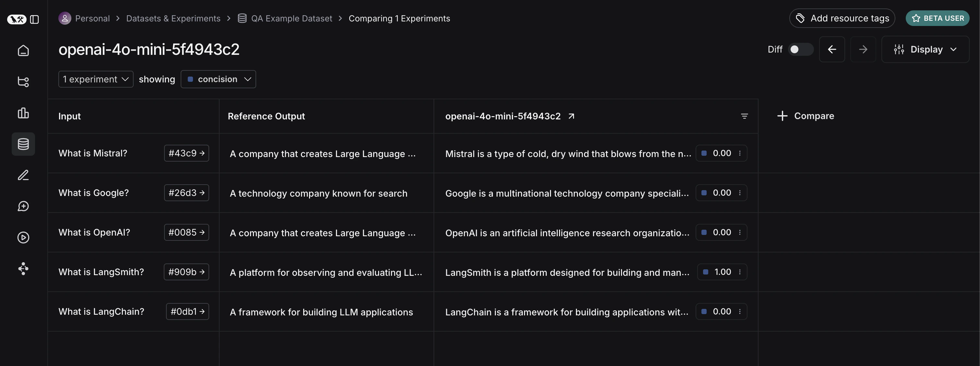The width and height of the screenshot is (980, 366).
Task: Open the Display options dropdown
Action: (925, 49)
